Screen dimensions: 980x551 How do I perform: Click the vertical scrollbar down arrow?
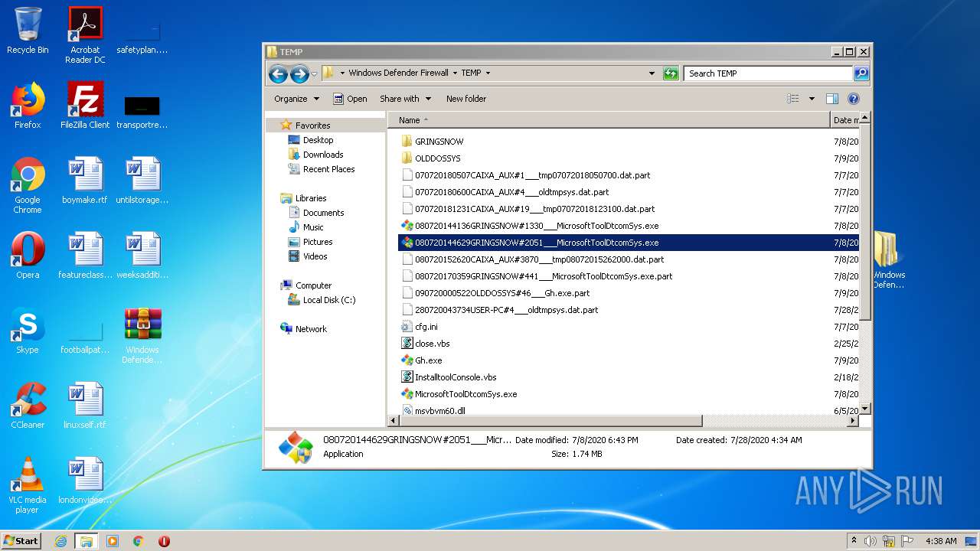(864, 409)
